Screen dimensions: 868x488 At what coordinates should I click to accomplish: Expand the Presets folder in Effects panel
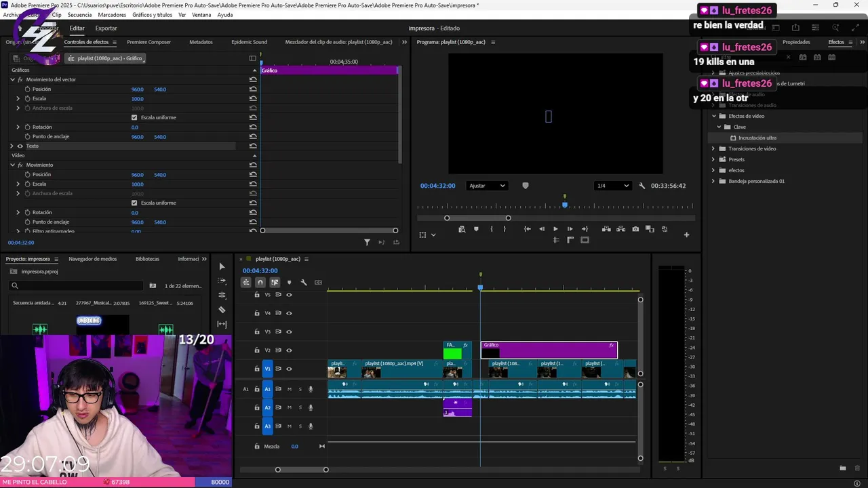click(x=713, y=159)
